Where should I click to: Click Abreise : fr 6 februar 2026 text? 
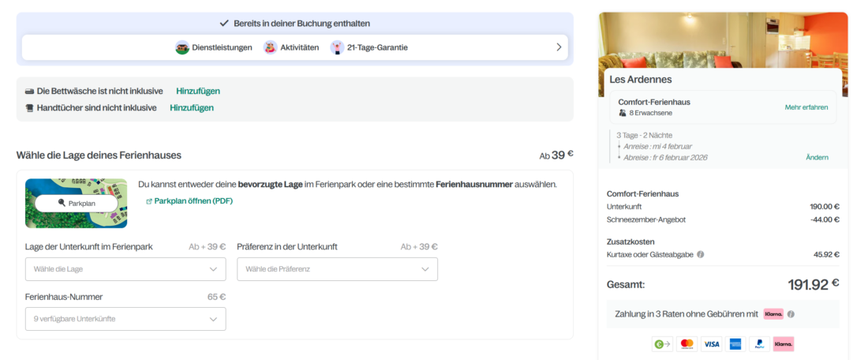click(x=665, y=157)
